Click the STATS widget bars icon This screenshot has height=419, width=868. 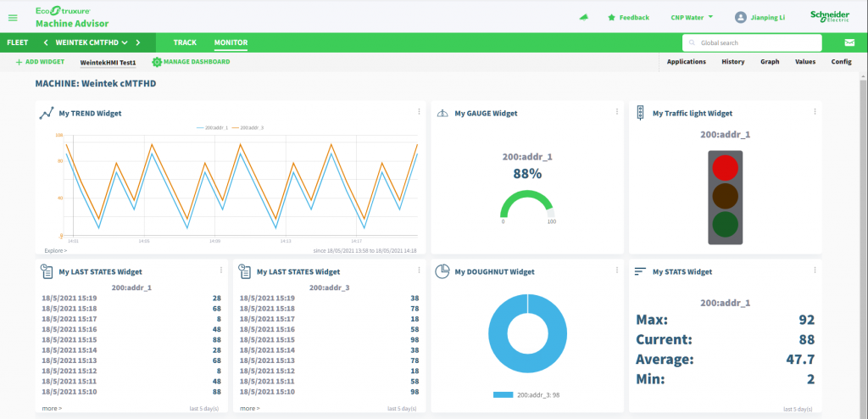(641, 271)
